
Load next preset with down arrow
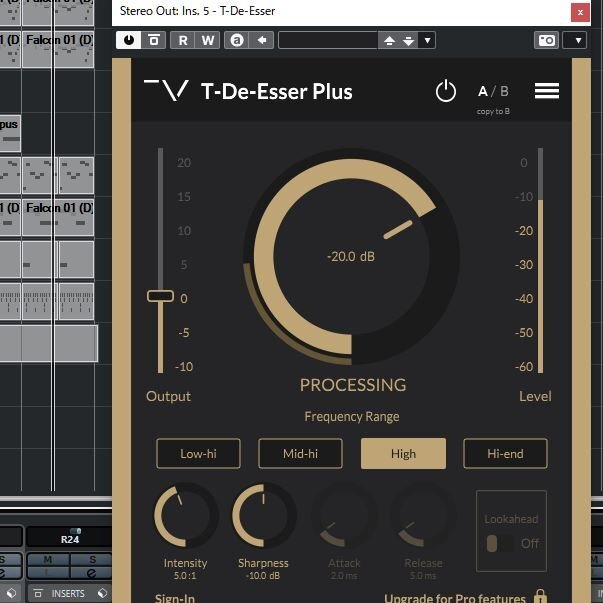[x=408, y=40]
